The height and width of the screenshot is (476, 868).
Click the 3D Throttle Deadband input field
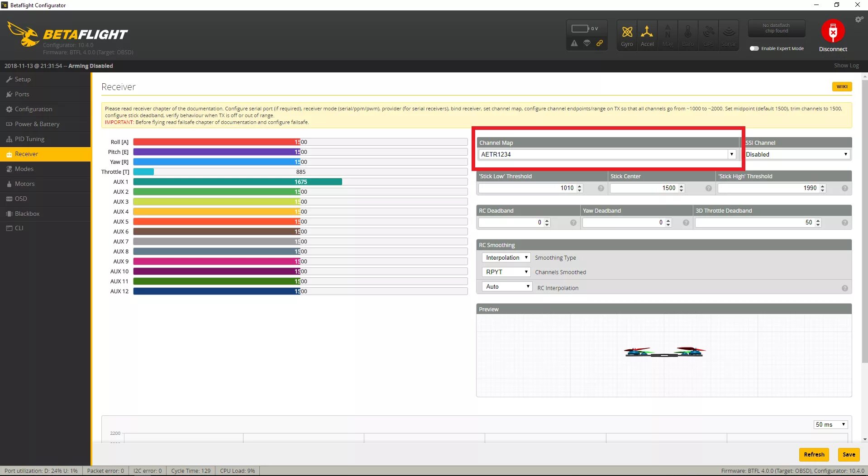click(x=758, y=223)
